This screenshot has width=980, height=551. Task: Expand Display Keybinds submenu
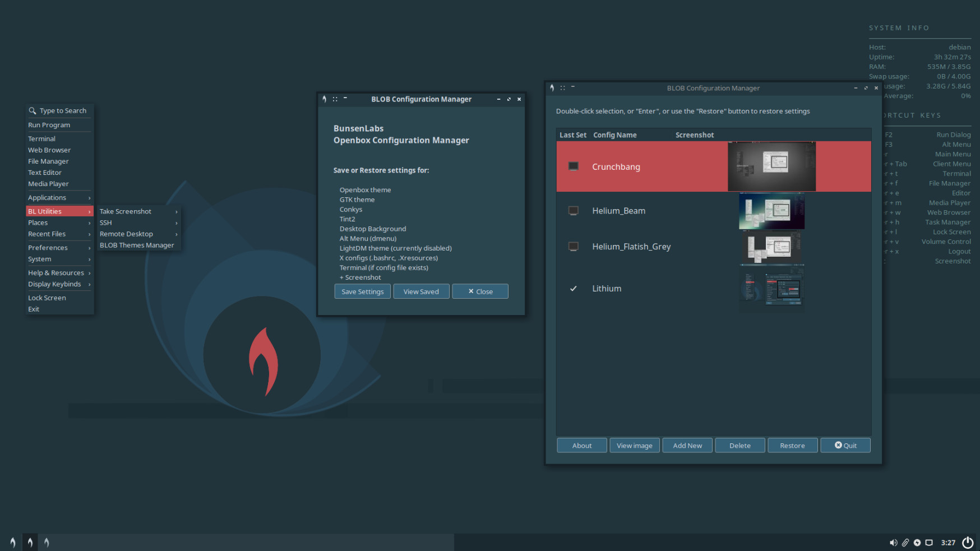[x=59, y=284]
